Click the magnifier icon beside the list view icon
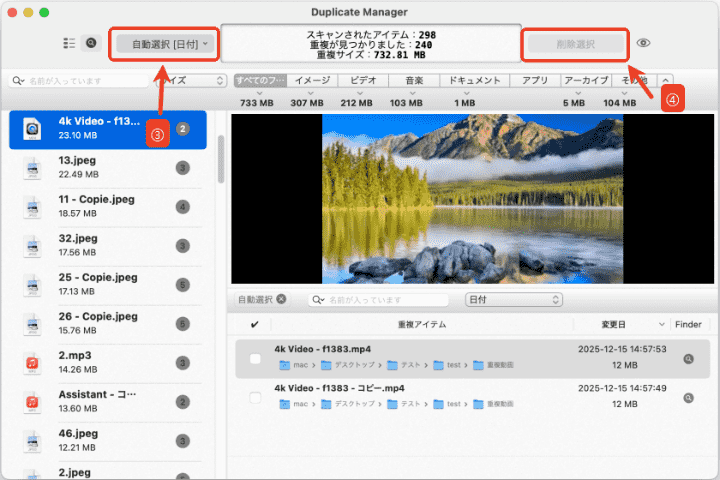 click(91, 43)
